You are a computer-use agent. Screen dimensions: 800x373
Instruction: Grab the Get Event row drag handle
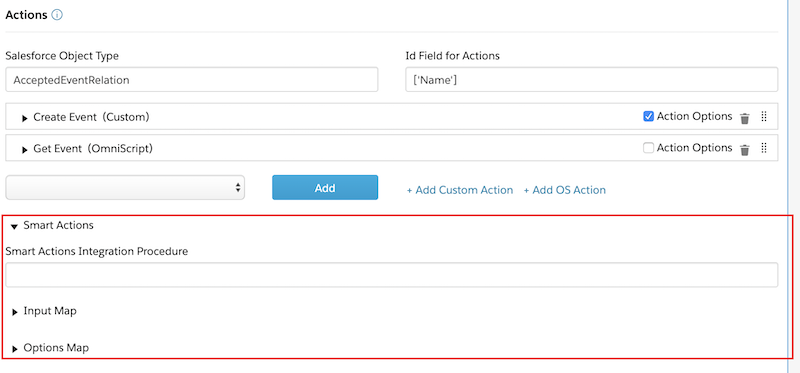pyautogui.click(x=764, y=148)
